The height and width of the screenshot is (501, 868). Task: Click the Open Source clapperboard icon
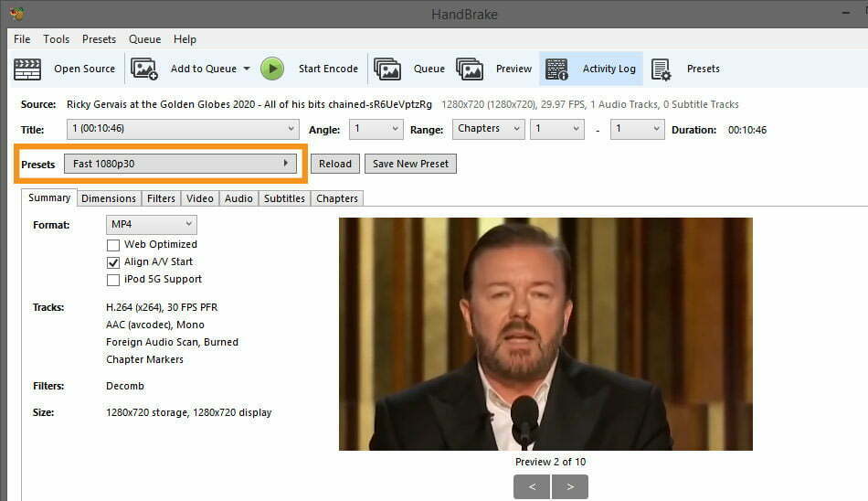(x=27, y=69)
